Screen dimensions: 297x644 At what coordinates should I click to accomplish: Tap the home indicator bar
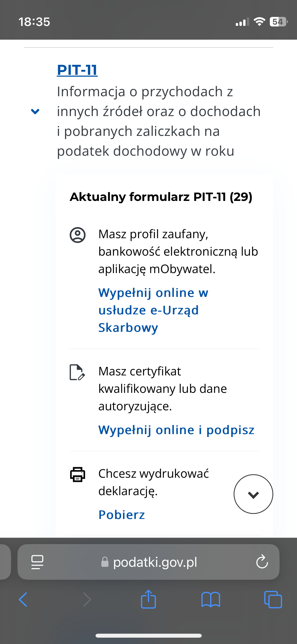tap(148, 636)
